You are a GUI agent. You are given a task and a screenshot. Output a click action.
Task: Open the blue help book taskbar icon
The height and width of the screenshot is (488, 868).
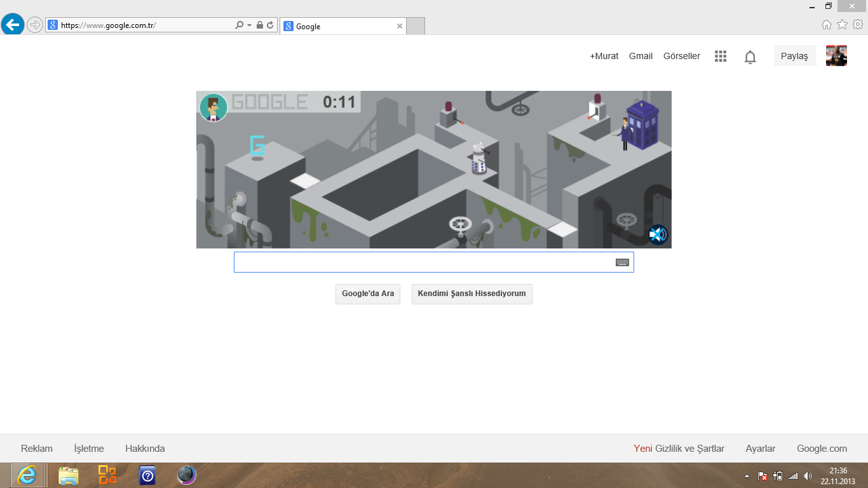[x=147, y=475]
